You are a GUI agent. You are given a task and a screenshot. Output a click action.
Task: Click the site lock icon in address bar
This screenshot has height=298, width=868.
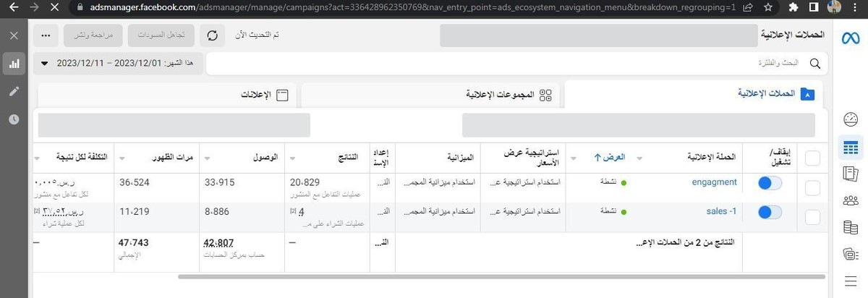[x=80, y=7]
